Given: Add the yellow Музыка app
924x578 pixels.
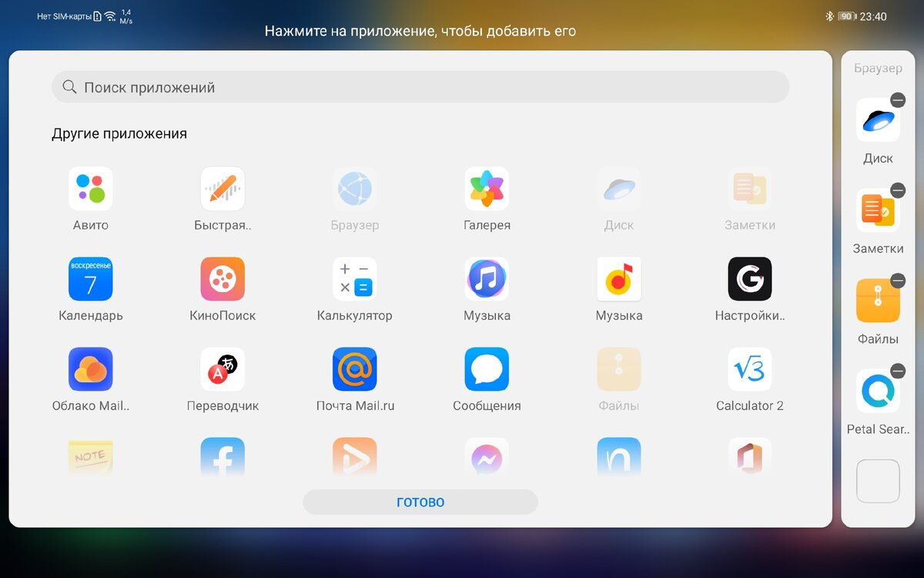Looking at the screenshot, I should [619, 279].
